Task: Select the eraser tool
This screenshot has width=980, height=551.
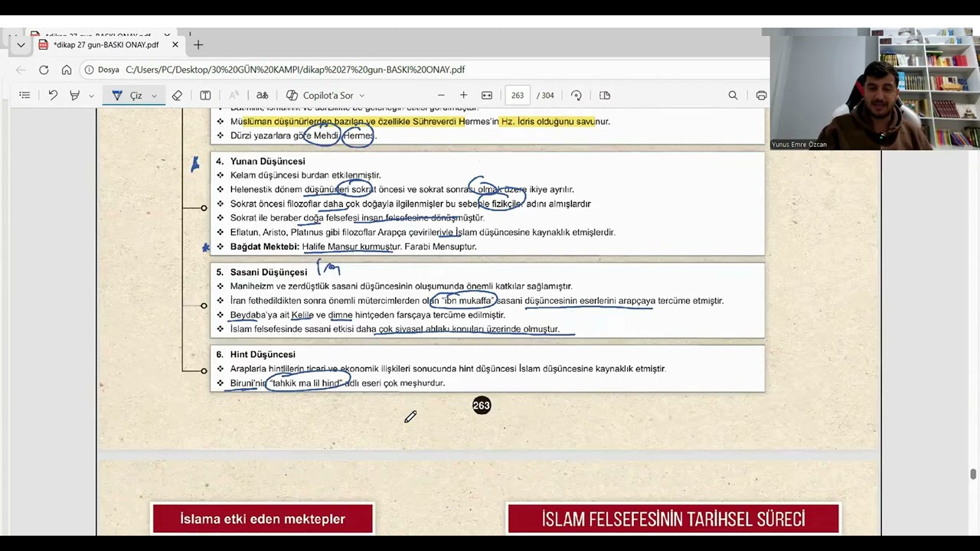Action: [177, 96]
